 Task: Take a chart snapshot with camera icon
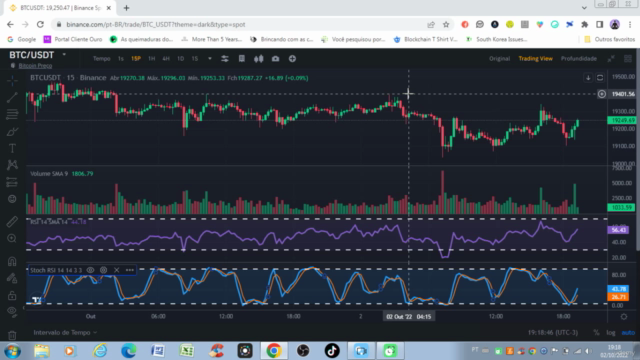pyautogui.click(x=276, y=59)
